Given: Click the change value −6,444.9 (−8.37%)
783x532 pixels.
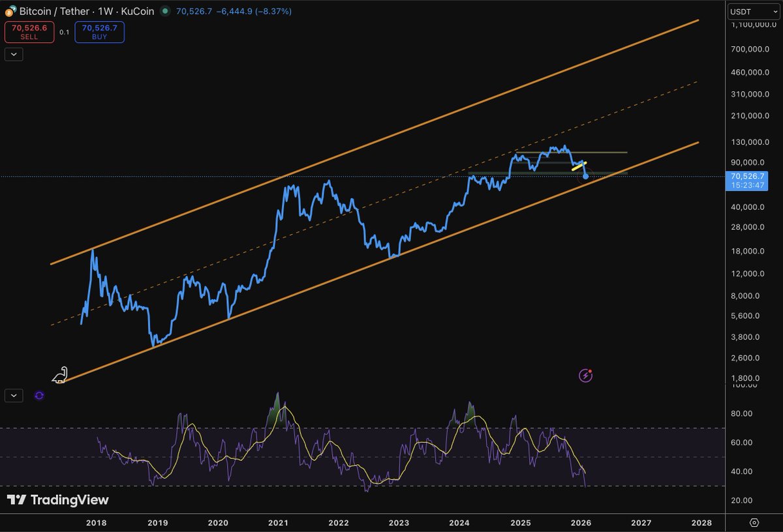Looking at the screenshot, I should (253, 12).
